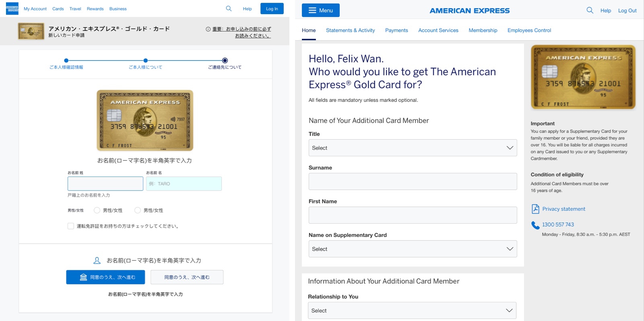Image resolution: width=644 pixels, height=321 pixels.
Task: Click the third progress step ご連絡先について marker
Action: point(225,60)
